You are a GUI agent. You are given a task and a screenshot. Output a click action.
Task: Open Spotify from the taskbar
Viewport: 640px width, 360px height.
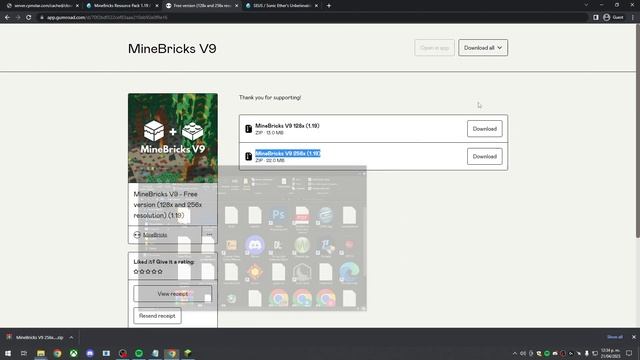[x=139, y=353]
